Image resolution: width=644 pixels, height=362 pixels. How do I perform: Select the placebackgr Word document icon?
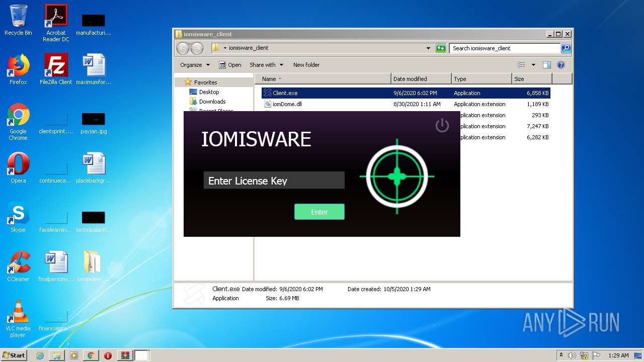pyautogui.click(x=94, y=168)
